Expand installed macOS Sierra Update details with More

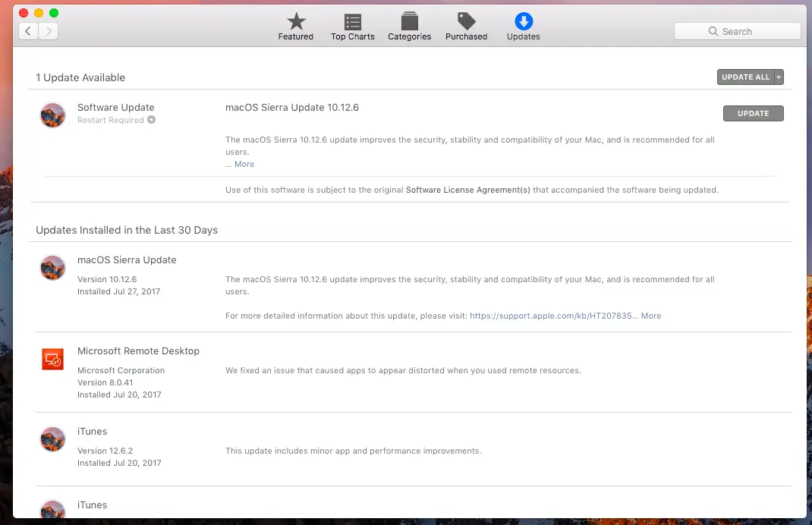pos(651,316)
